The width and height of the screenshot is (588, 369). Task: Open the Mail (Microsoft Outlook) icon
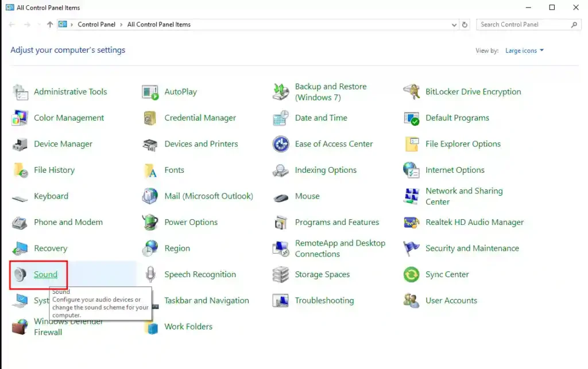tap(150, 196)
